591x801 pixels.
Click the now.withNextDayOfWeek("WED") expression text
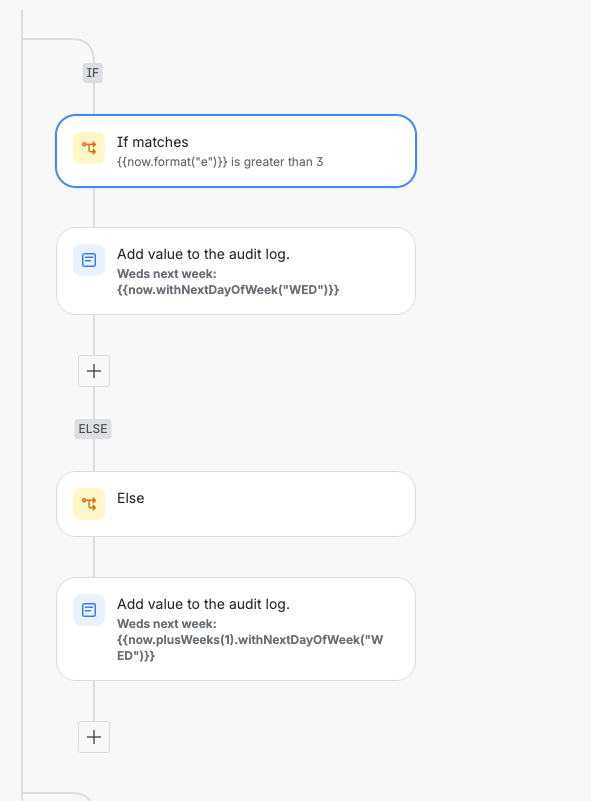point(228,290)
